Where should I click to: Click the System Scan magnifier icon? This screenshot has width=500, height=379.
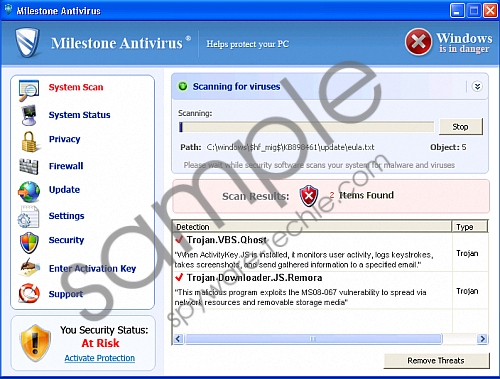pyautogui.click(x=29, y=90)
